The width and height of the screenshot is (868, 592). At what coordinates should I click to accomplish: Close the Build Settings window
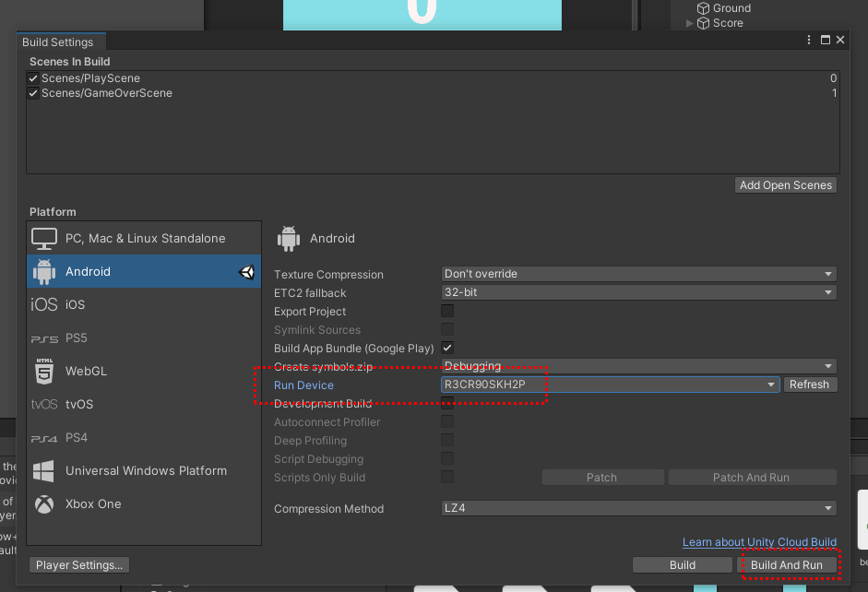click(840, 40)
